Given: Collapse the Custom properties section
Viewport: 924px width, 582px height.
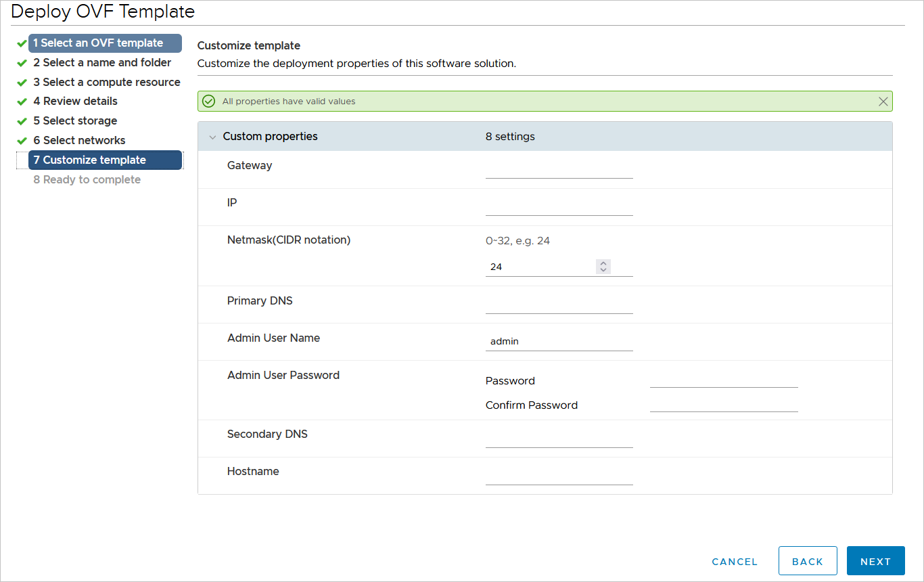Looking at the screenshot, I should (x=212, y=137).
